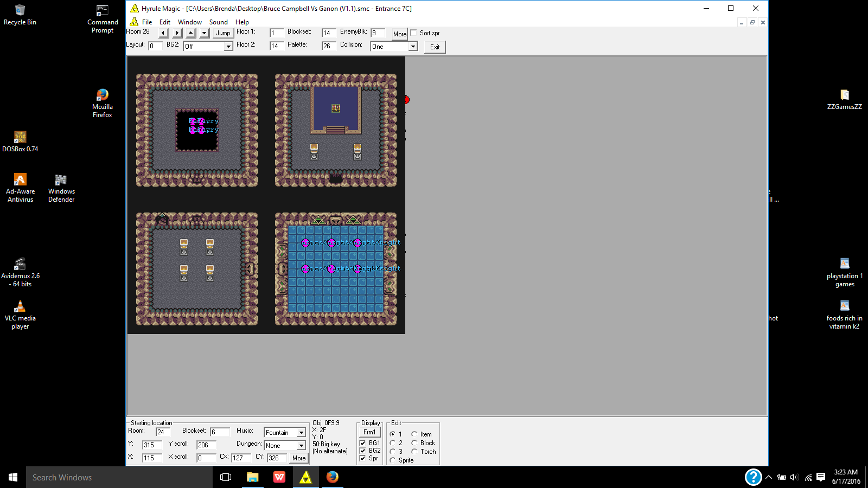
Task: Select Edit layer 3 radio button
Action: [x=392, y=452]
